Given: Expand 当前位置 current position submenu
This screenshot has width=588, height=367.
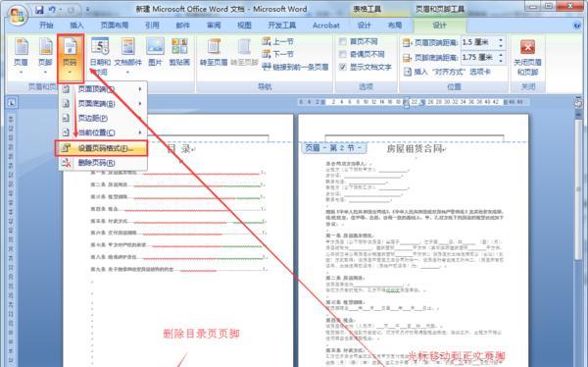Looking at the screenshot, I should coord(102,132).
